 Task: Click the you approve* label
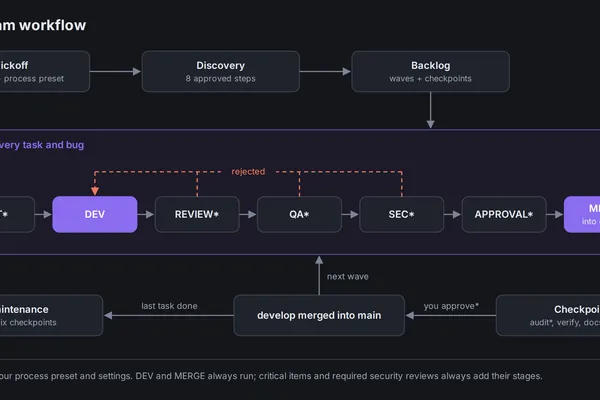tap(451, 306)
